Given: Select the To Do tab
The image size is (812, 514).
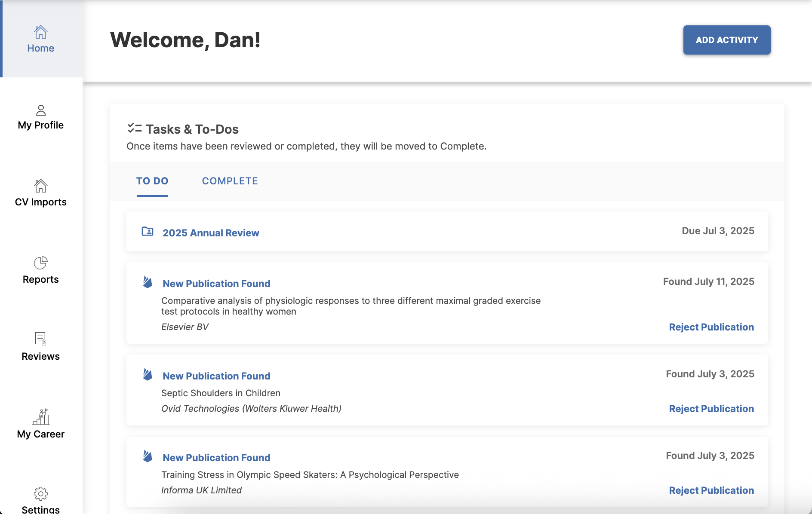Looking at the screenshot, I should coord(152,181).
